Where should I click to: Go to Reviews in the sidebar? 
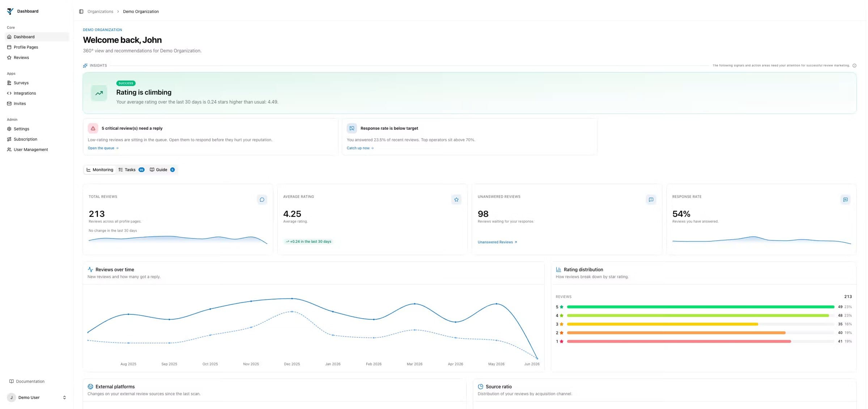37,58
